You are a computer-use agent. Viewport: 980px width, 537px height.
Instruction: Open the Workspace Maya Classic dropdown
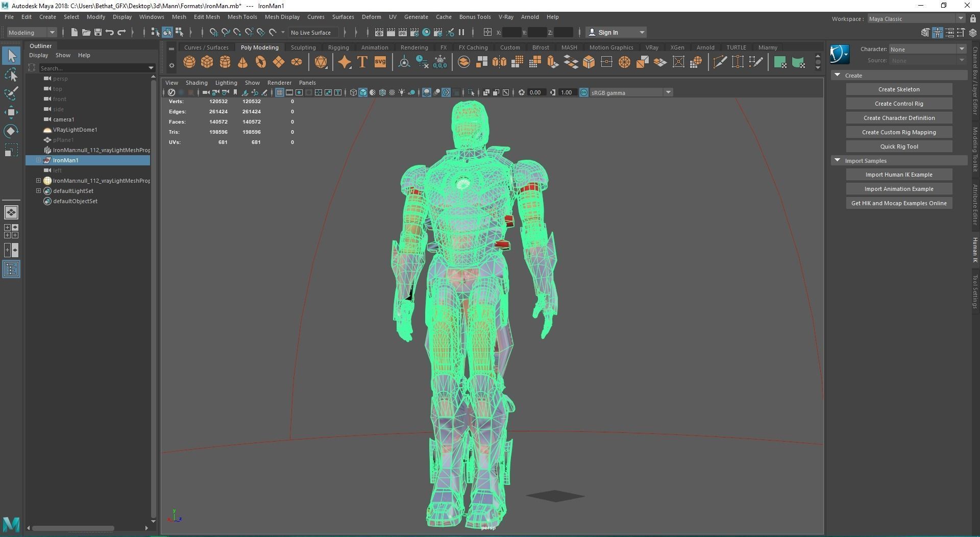(917, 19)
